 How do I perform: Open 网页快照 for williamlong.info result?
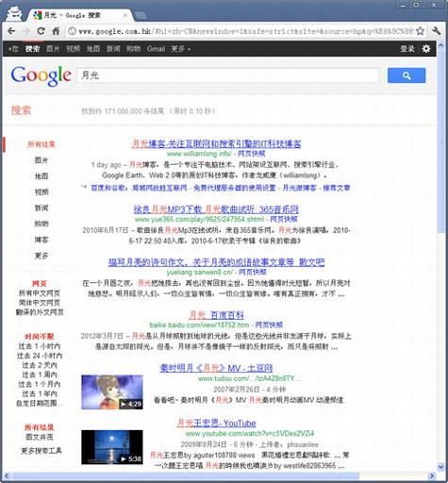[x=252, y=154]
